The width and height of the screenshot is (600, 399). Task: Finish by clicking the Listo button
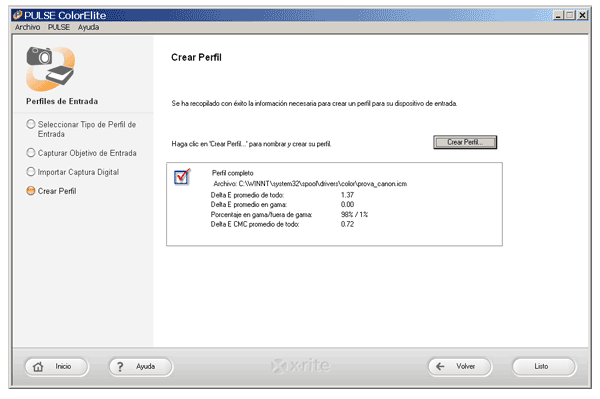click(544, 366)
